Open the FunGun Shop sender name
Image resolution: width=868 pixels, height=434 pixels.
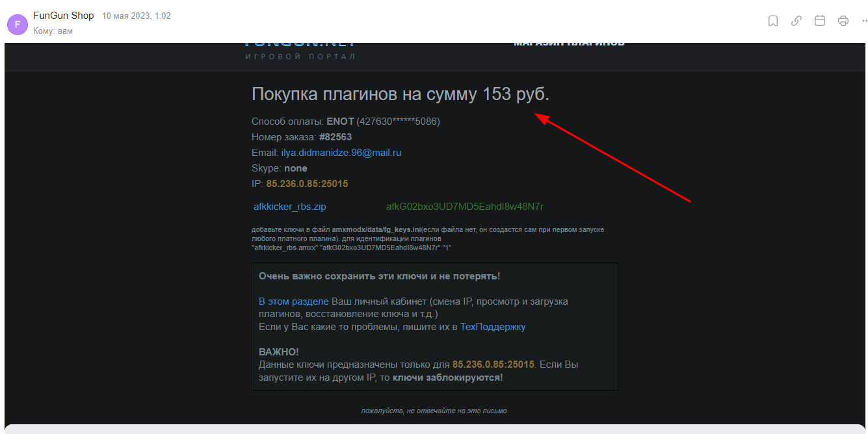(x=64, y=16)
